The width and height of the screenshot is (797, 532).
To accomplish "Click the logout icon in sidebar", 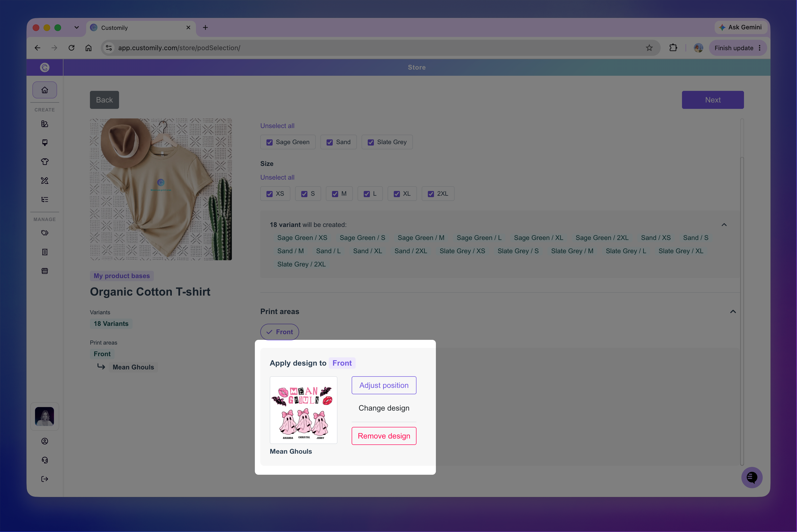I will click(x=44, y=479).
